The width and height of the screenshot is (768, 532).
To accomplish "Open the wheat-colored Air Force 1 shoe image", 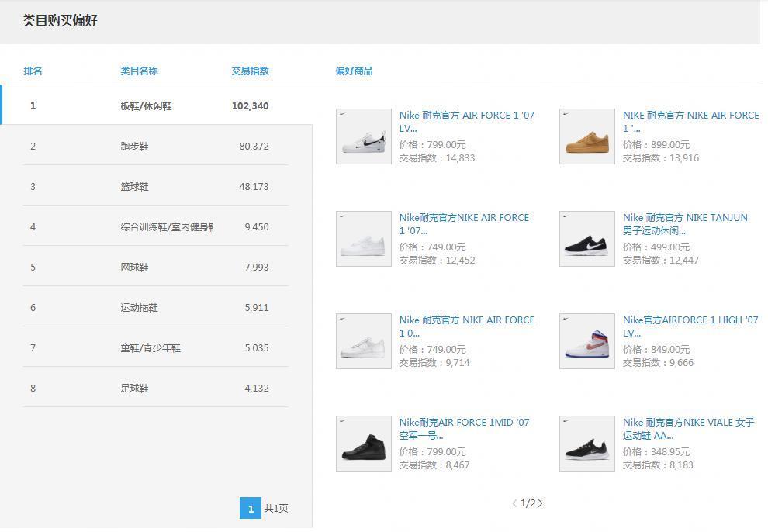I will [x=586, y=136].
